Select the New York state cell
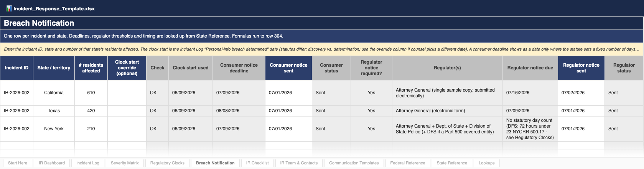644x169 pixels. 54,129
